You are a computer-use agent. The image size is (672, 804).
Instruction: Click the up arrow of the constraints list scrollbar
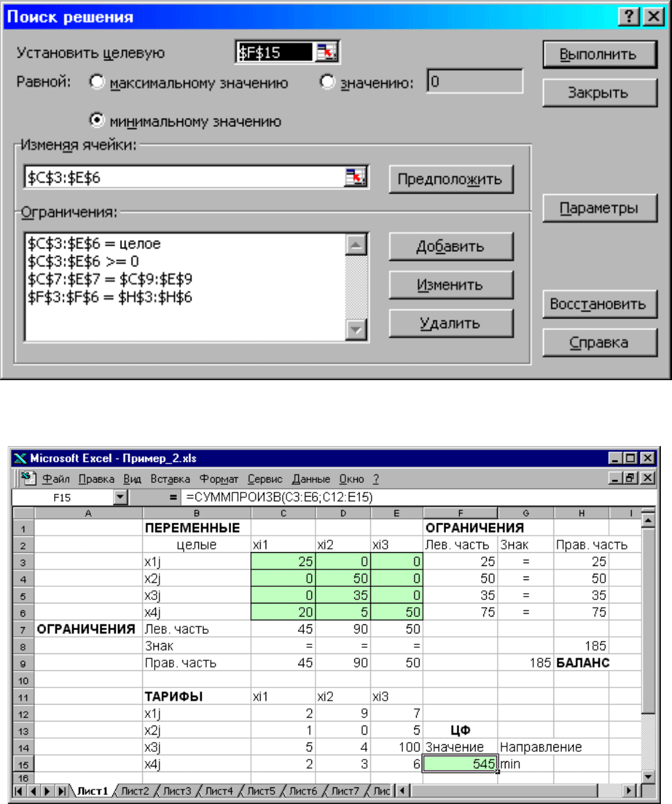[x=356, y=245]
